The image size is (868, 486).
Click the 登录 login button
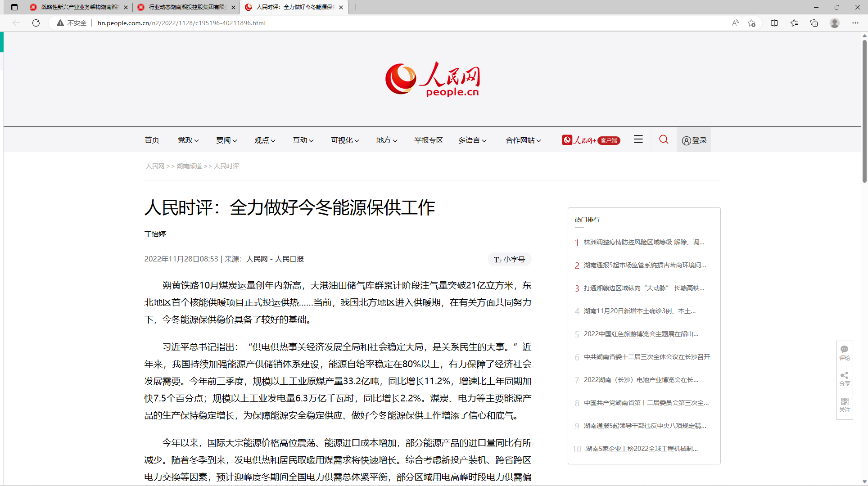694,140
